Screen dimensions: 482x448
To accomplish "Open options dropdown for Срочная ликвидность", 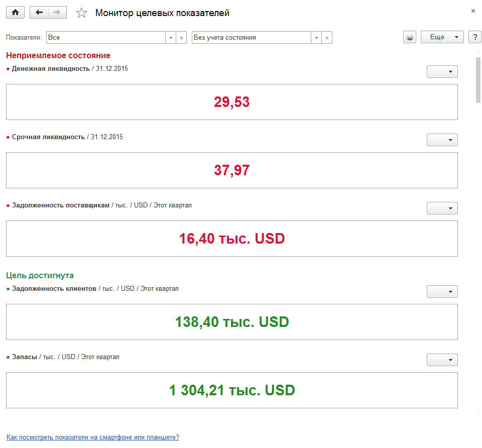I will point(442,140).
